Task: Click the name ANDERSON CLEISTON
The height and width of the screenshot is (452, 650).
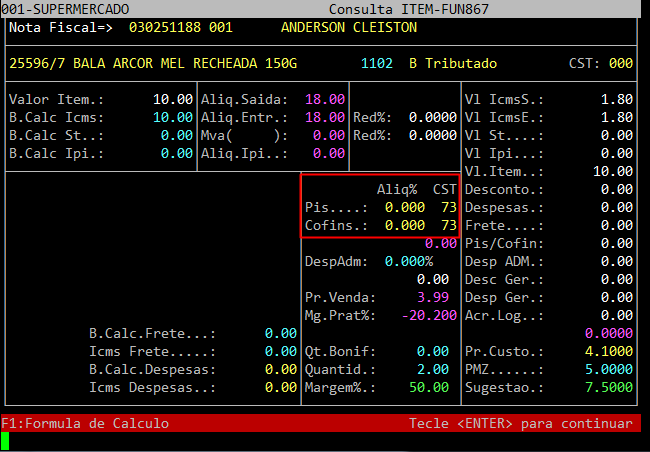Action: (349, 28)
